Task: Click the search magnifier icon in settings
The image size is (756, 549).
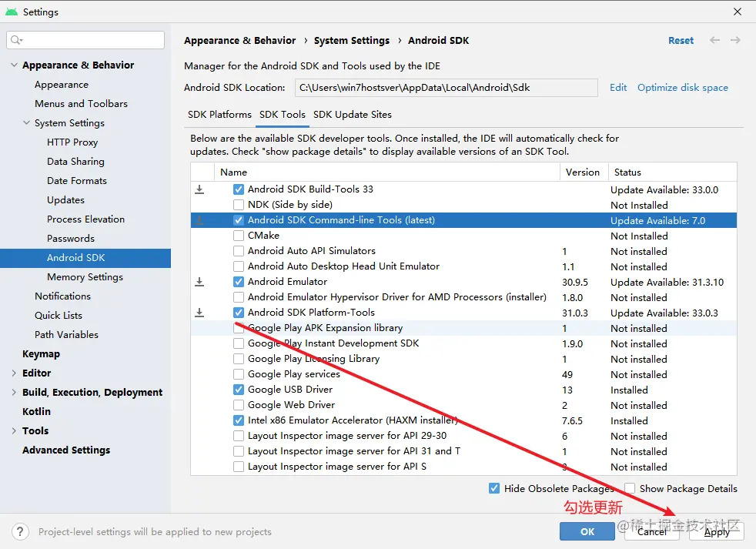Action: pyautogui.click(x=16, y=40)
